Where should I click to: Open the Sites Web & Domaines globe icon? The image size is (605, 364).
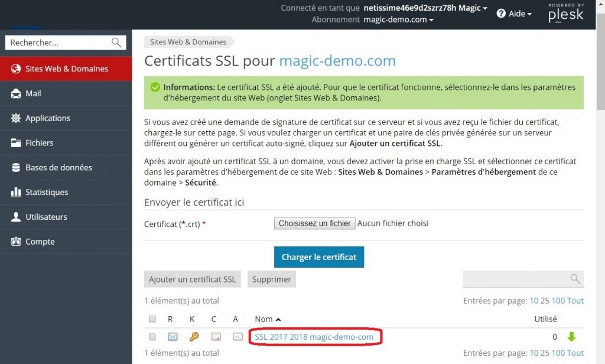click(16, 69)
